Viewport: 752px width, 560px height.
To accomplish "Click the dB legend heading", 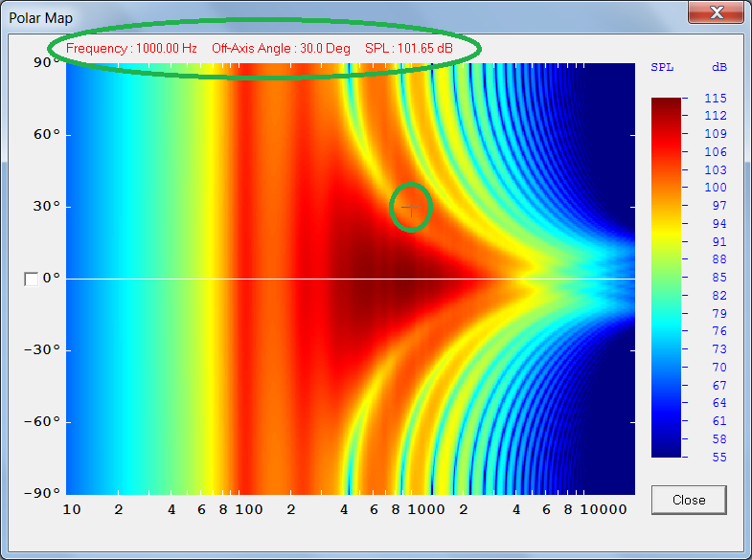I will pyautogui.click(x=719, y=68).
